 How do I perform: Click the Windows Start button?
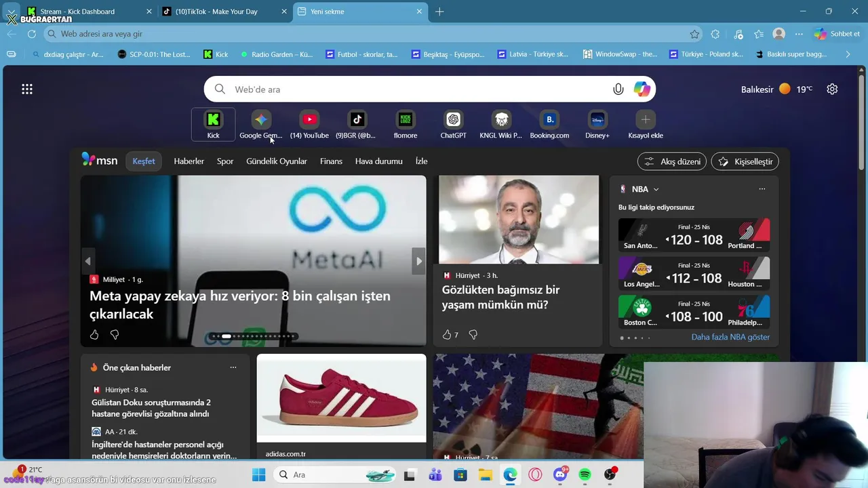point(259,475)
